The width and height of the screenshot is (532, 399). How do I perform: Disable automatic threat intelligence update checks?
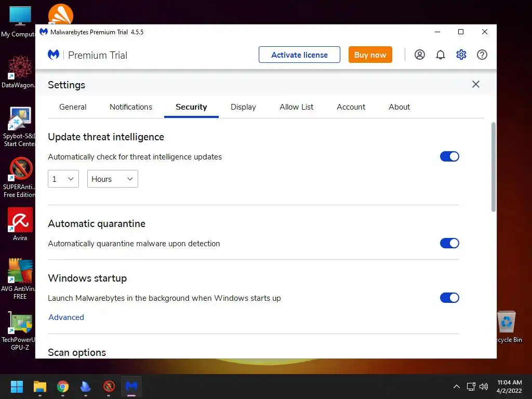point(449,156)
